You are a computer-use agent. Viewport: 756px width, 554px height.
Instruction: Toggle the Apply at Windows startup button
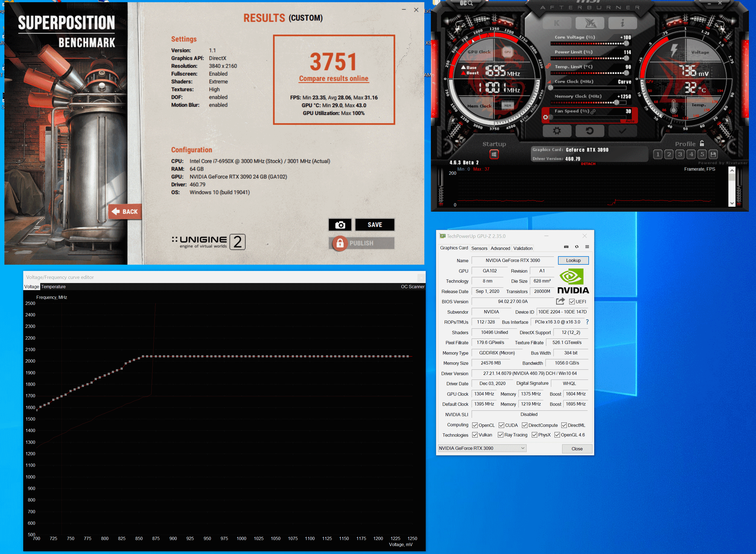[x=494, y=154]
